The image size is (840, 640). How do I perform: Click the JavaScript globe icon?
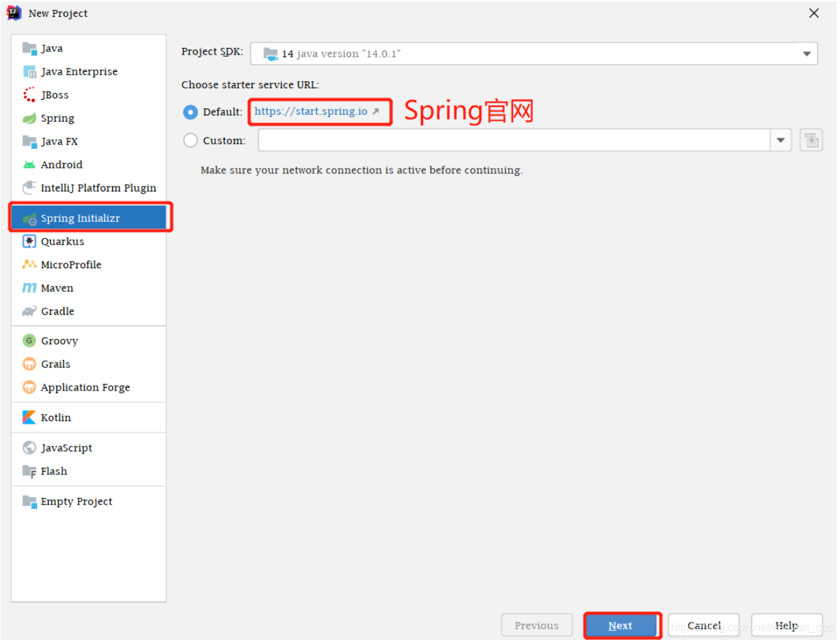29,448
